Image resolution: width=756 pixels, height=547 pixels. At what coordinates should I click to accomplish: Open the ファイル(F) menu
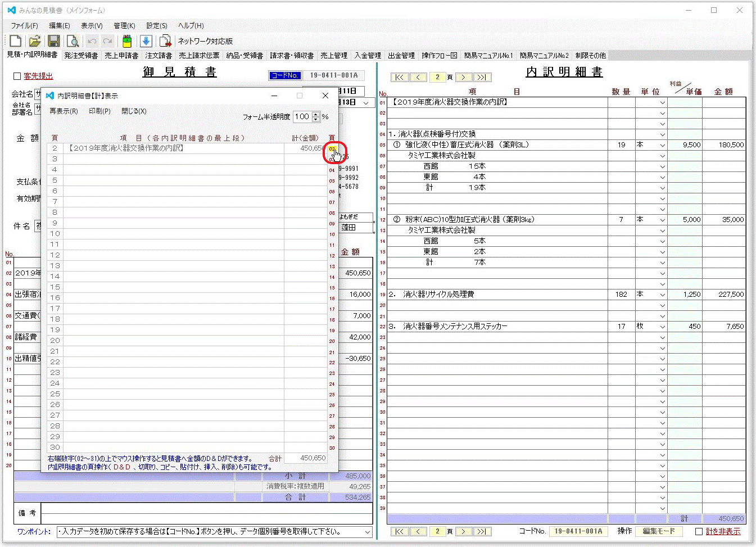click(24, 26)
